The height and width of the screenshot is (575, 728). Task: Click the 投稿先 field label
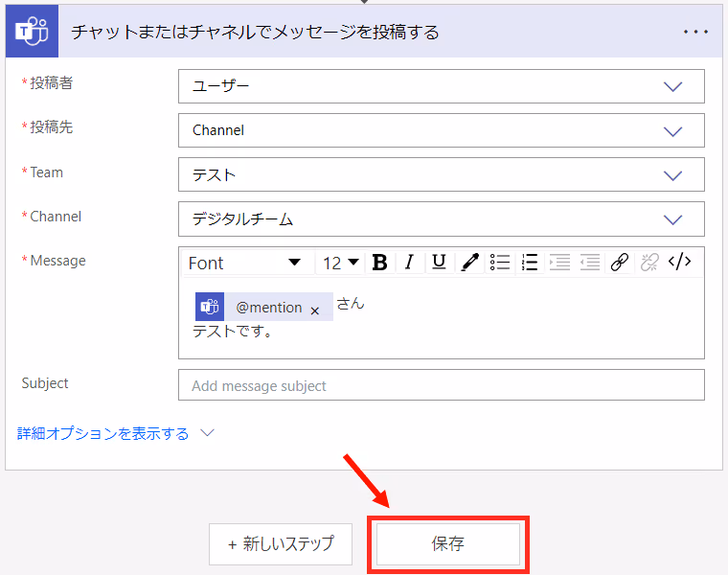(51, 127)
